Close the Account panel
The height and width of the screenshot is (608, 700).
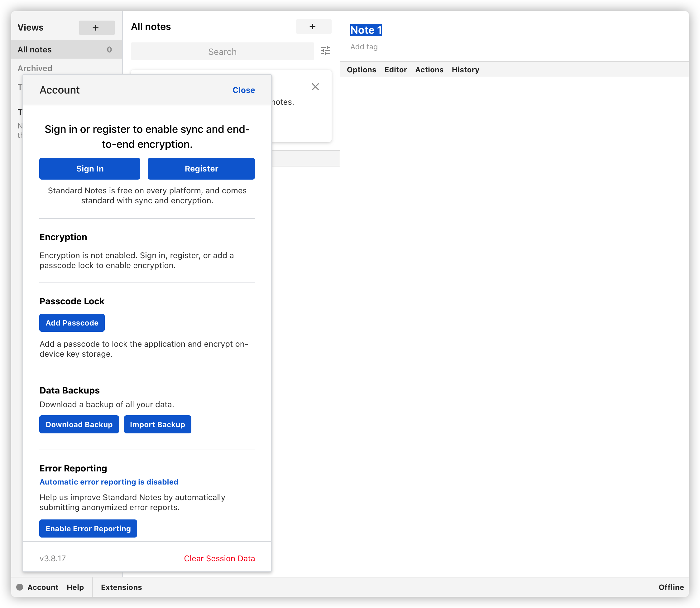243,90
